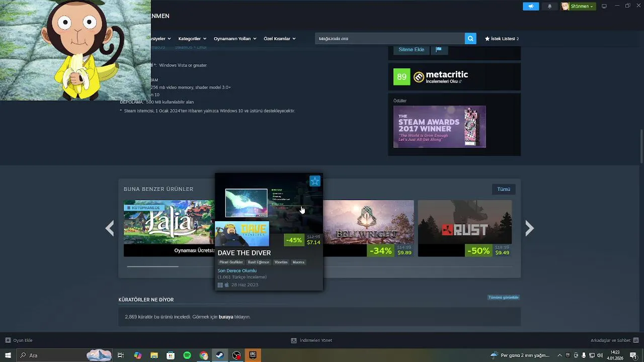Open İstek Listesi wishlist link
Viewport: 644px width, 362px height.
(502, 39)
